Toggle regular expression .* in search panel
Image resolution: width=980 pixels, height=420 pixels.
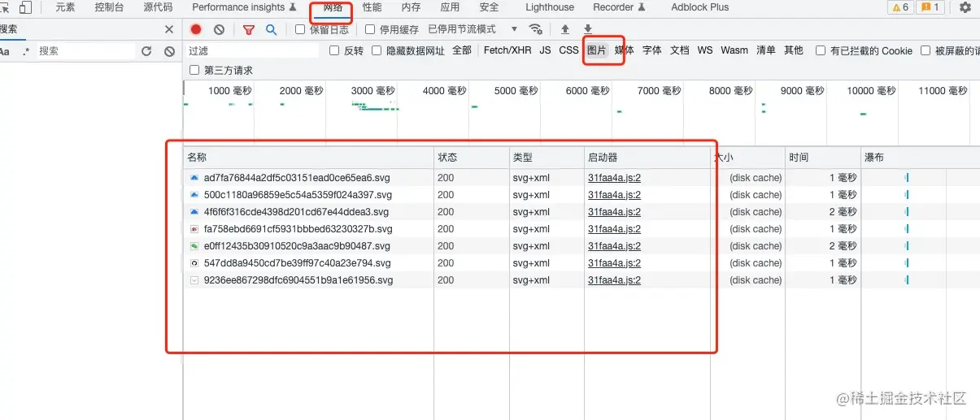click(x=26, y=50)
